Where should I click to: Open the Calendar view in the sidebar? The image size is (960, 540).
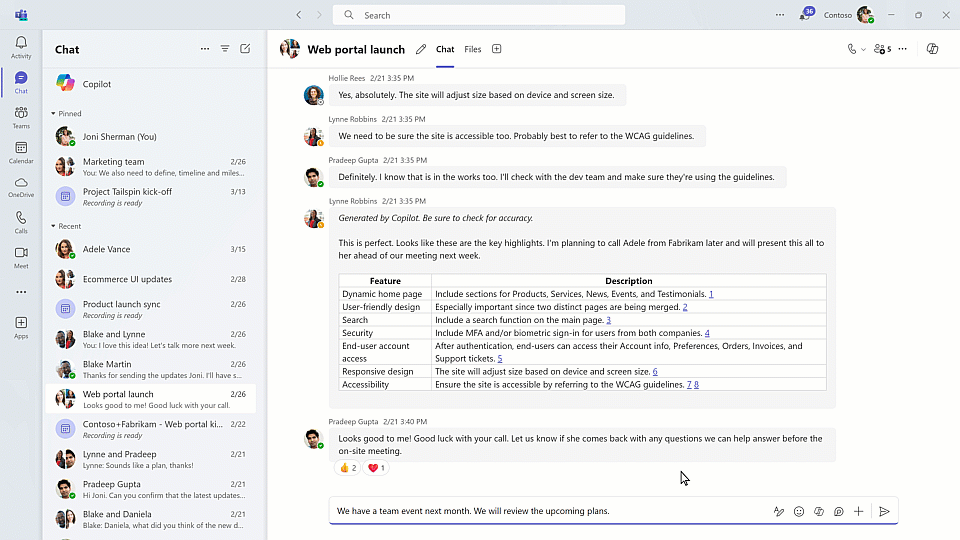point(21,152)
